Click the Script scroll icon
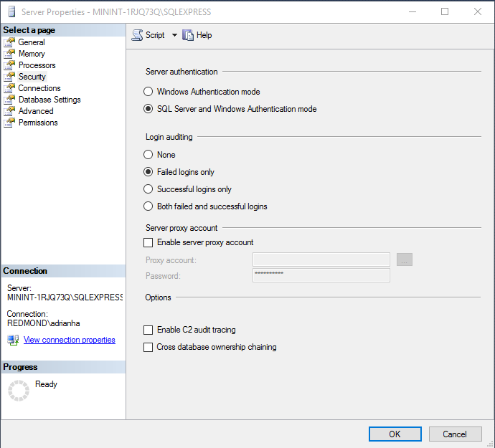 click(137, 35)
